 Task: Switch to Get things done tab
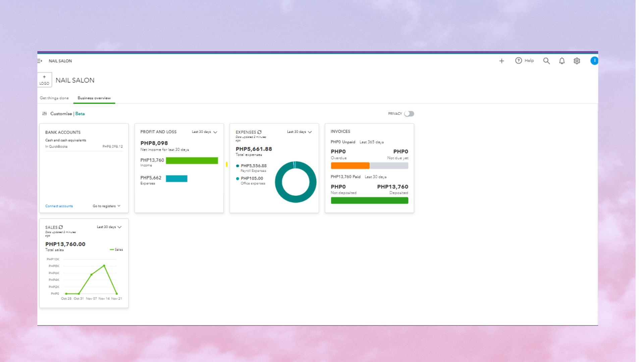pyautogui.click(x=54, y=98)
